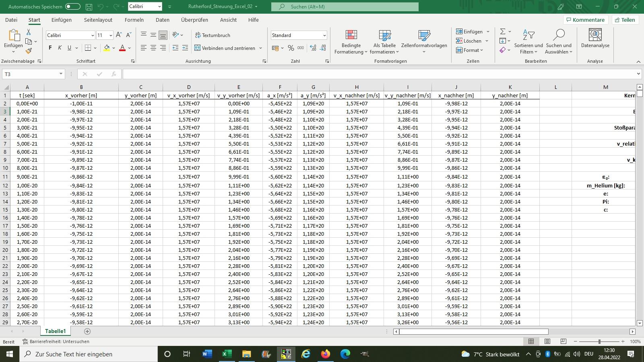
Task: Align cell content to top
Action: (x=144, y=35)
